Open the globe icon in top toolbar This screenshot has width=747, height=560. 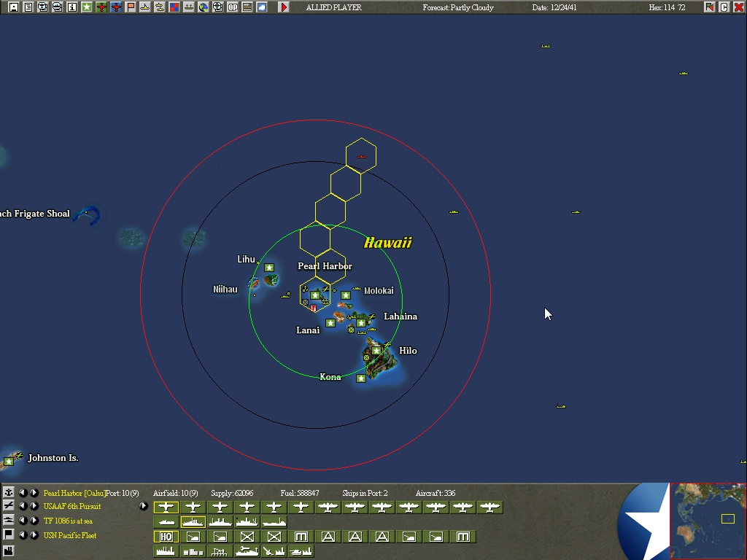204,7
